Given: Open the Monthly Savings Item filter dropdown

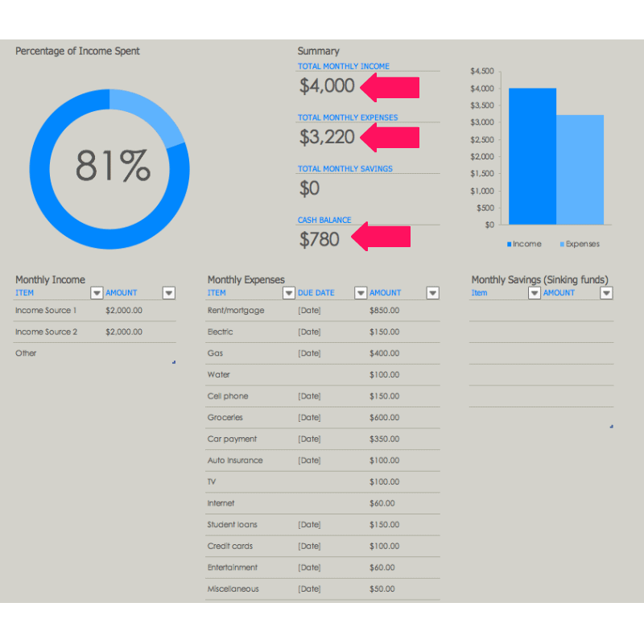Looking at the screenshot, I should point(534,293).
